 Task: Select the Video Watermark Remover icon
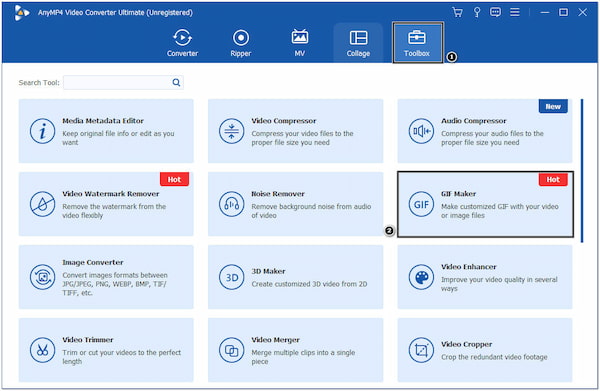[x=42, y=204]
